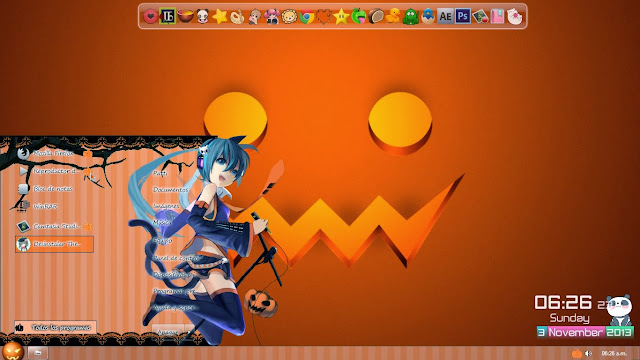640x360 pixels.
Task: Launch the black-and-green monogram dock icon
Action: point(167,16)
